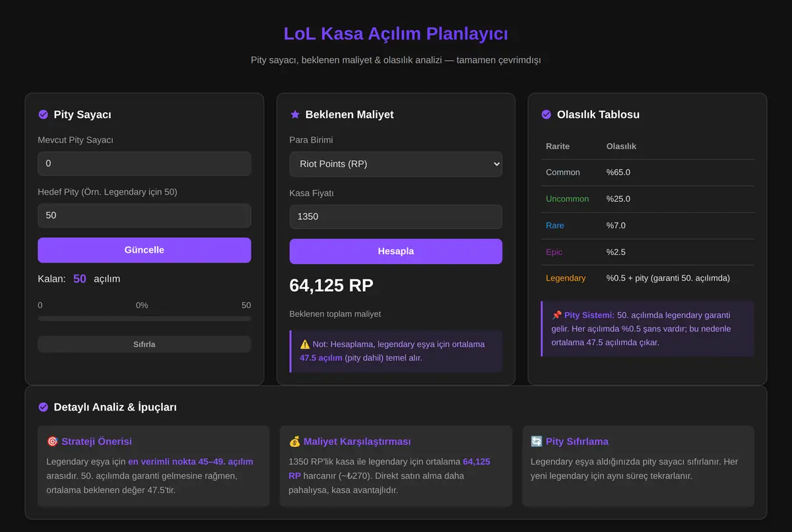This screenshot has height=532, width=792.
Task: Click the refresh icon next to Pity Sıfırlama
Action: [x=537, y=442]
